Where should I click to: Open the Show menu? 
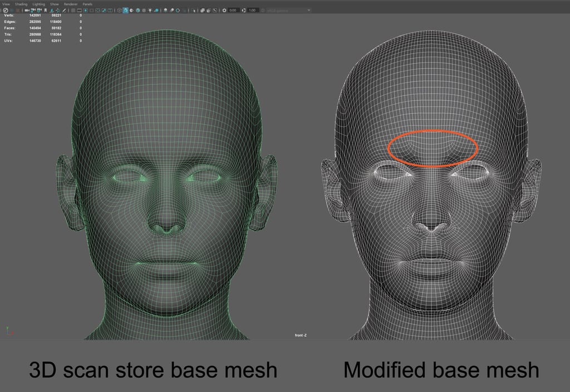(55, 4)
